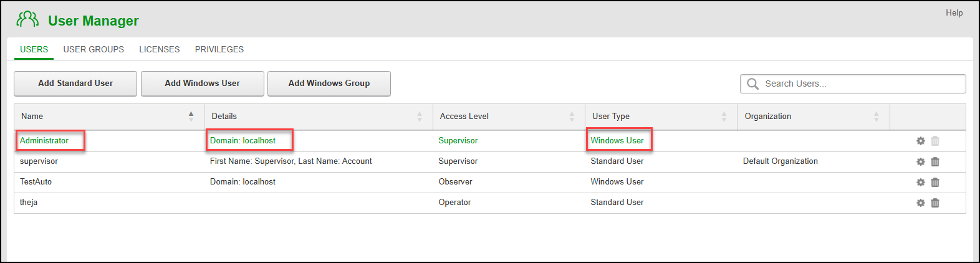
Task: Click Add Standard User button
Action: [75, 84]
